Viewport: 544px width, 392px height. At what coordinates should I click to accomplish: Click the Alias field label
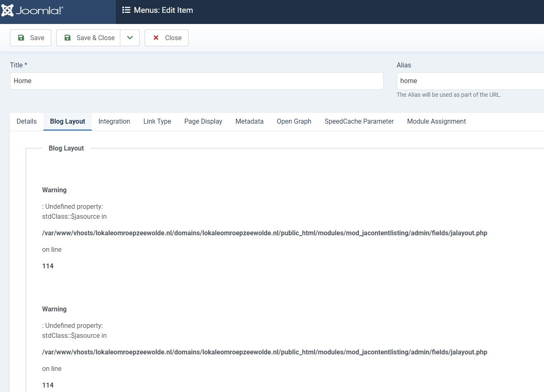click(403, 65)
